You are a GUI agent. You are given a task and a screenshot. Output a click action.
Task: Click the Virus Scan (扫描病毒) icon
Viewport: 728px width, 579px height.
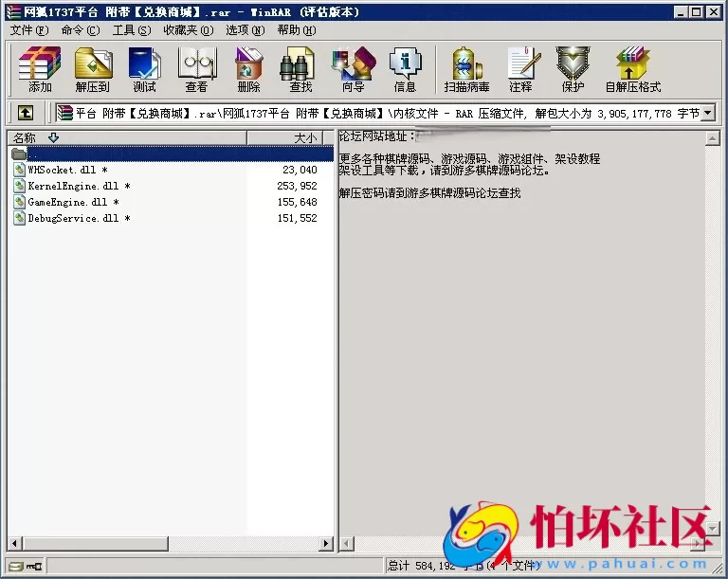pyautogui.click(x=466, y=69)
